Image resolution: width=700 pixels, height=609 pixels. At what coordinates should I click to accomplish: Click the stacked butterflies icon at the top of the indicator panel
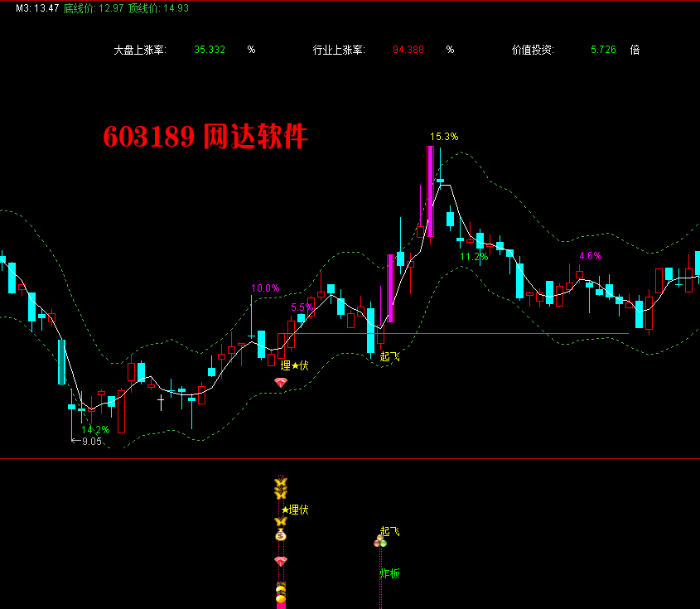point(281,488)
